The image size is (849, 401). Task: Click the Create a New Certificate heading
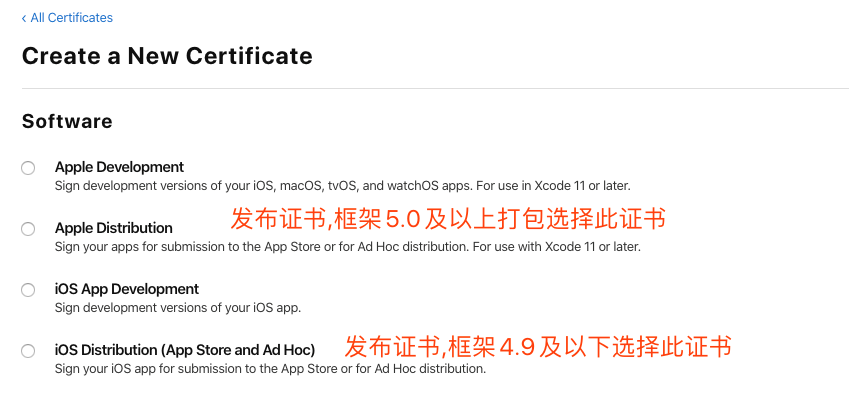click(167, 56)
